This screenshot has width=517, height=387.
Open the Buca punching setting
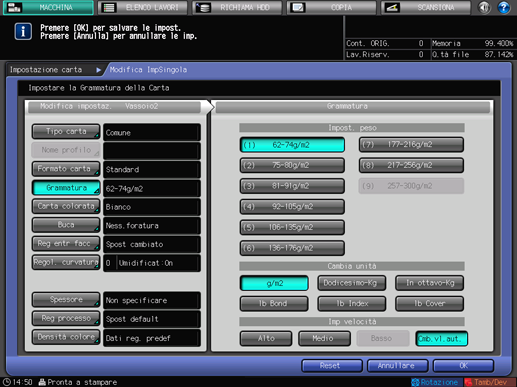point(66,225)
